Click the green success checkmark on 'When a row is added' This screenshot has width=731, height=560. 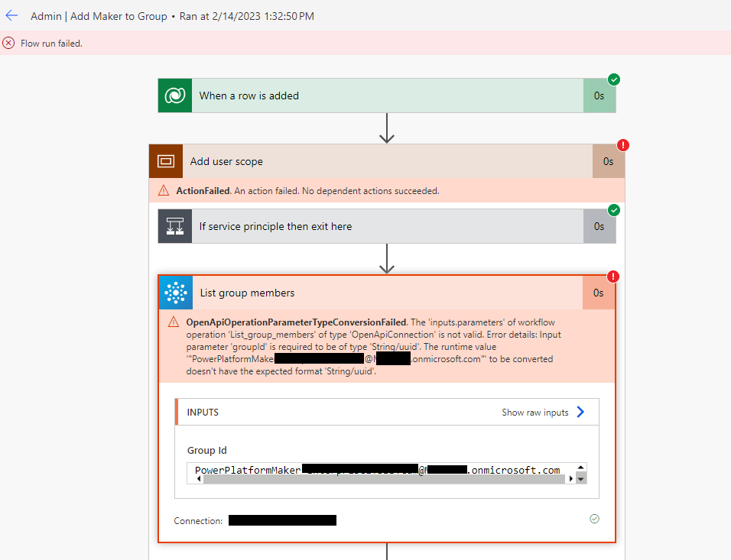[x=614, y=79]
